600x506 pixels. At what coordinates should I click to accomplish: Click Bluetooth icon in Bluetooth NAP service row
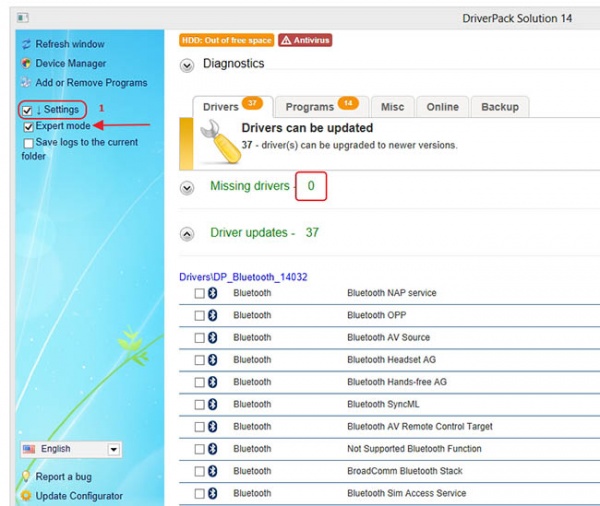pos(213,293)
